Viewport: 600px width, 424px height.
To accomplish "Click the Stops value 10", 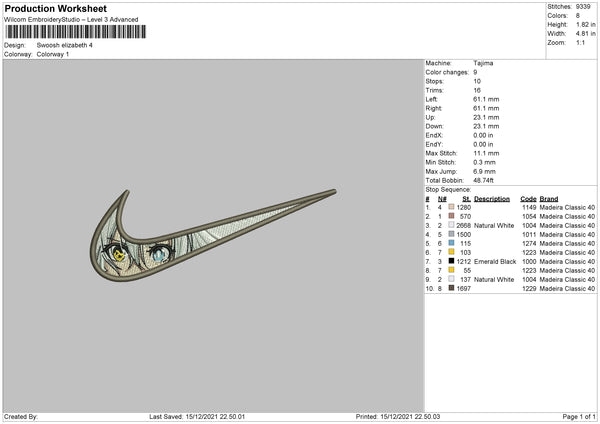I will (x=477, y=82).
